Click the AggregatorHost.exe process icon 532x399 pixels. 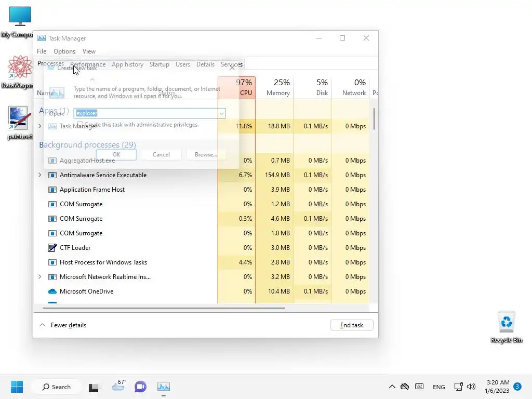[52, 161]
